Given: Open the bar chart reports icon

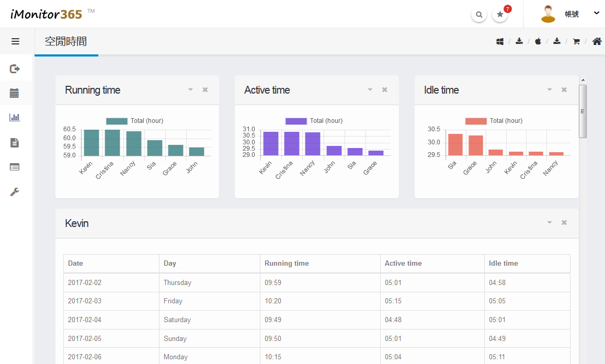Looking at the screenshot, I should click(x=15, y=118).
